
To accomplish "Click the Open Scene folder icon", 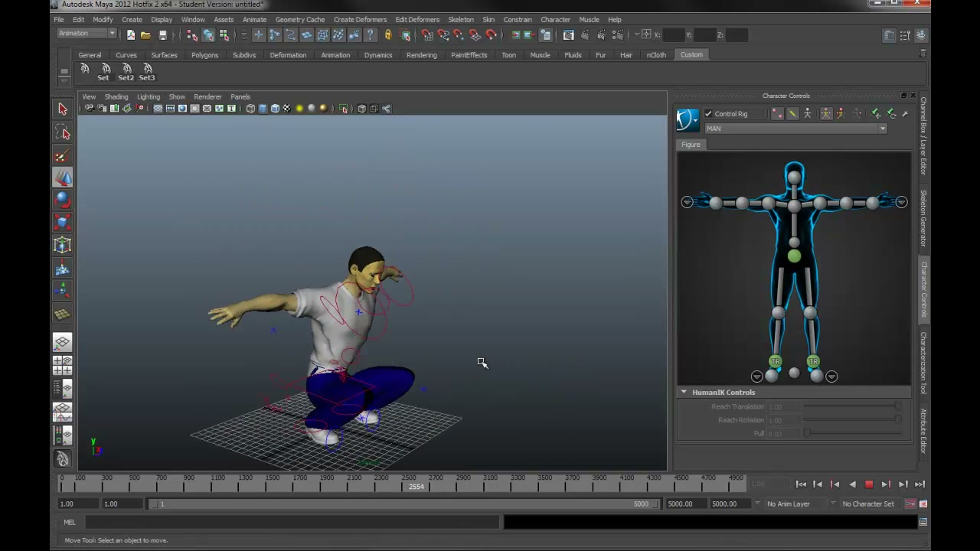I will pyautogui.click(x=145, y=35).
